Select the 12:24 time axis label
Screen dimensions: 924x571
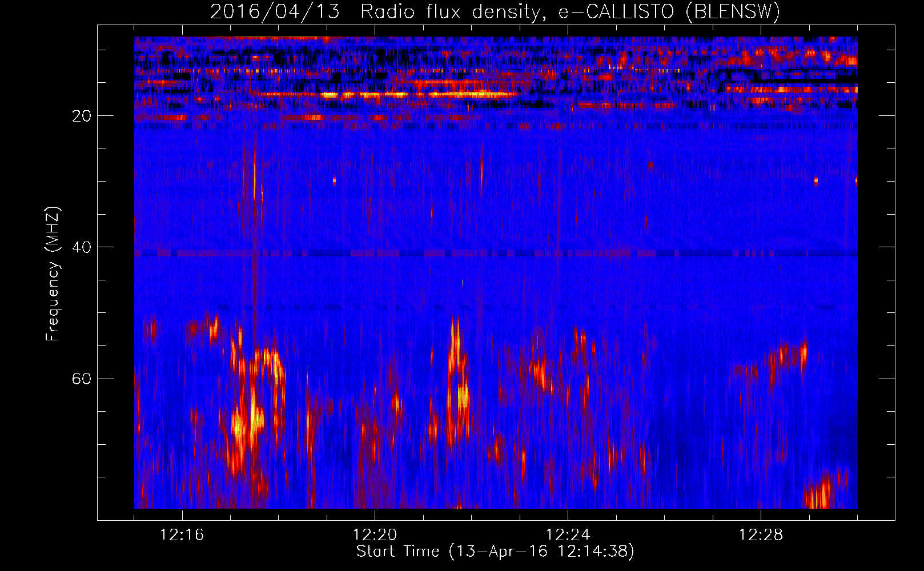pos(568,534)
